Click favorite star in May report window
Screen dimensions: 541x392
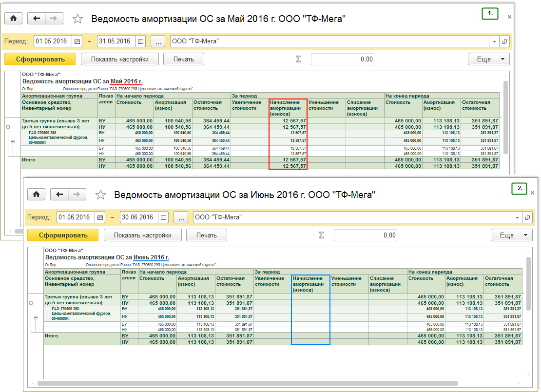click(x=77, y=19)
